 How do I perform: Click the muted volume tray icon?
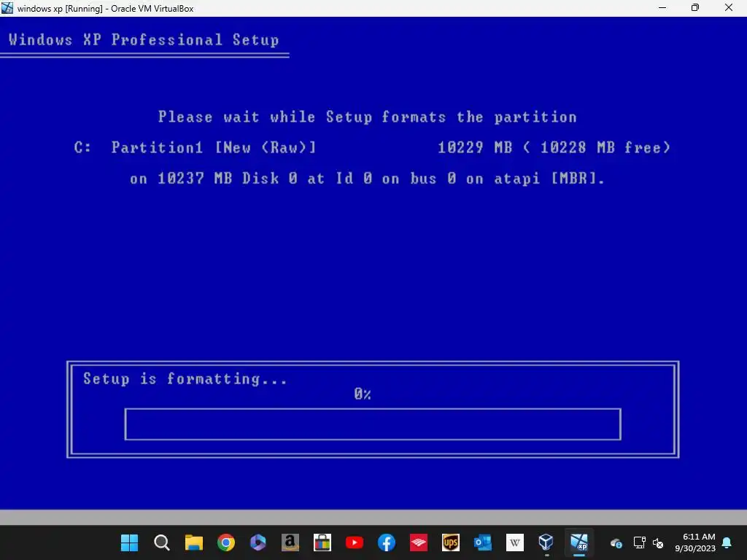pyautogui.click(x=658, y=542)
